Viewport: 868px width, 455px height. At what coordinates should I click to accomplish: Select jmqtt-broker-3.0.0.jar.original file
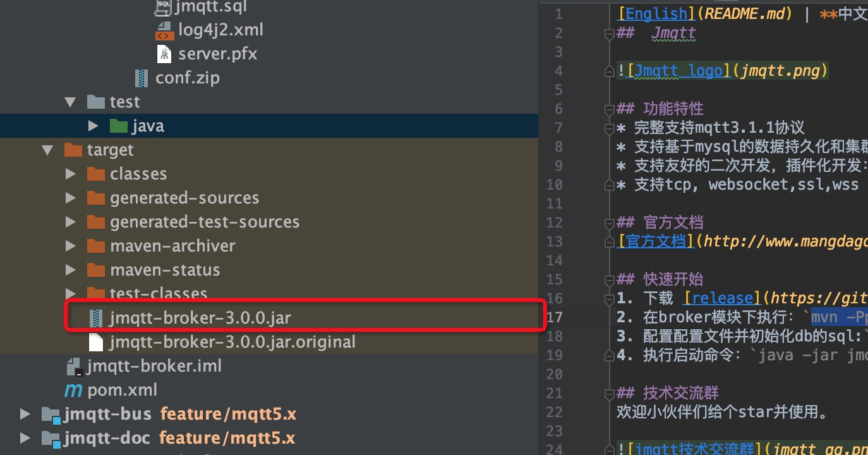point(232,342)
